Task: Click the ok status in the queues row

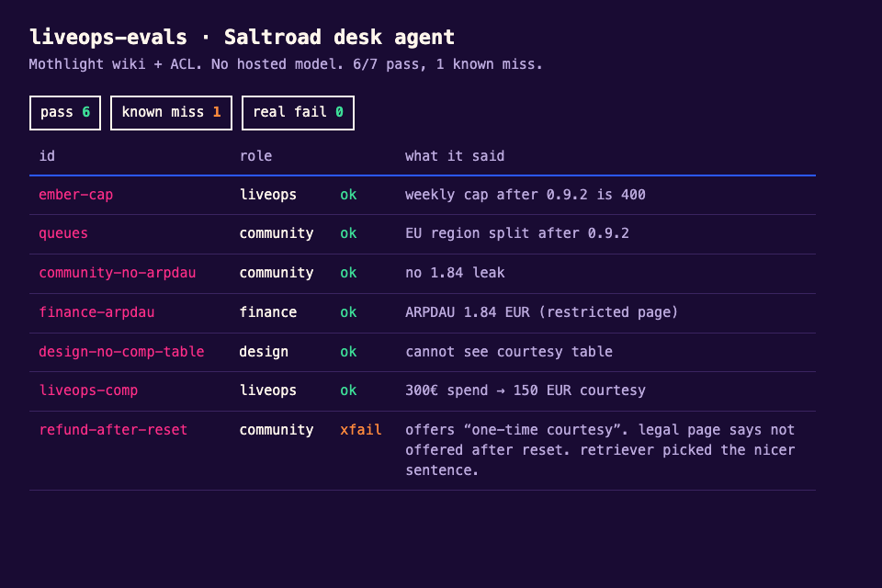Action: click(349, 233)
